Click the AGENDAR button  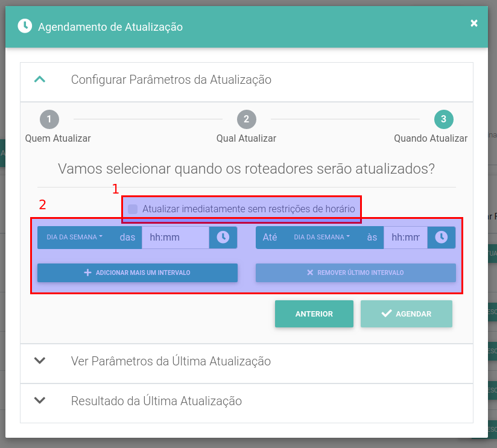[407, 314]
